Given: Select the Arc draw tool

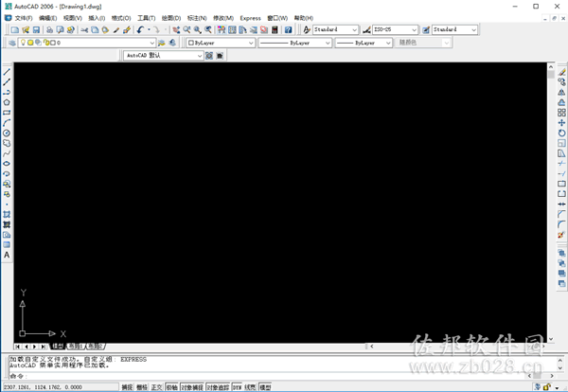Looking at the screenshot, I should (x=7, y=123).
